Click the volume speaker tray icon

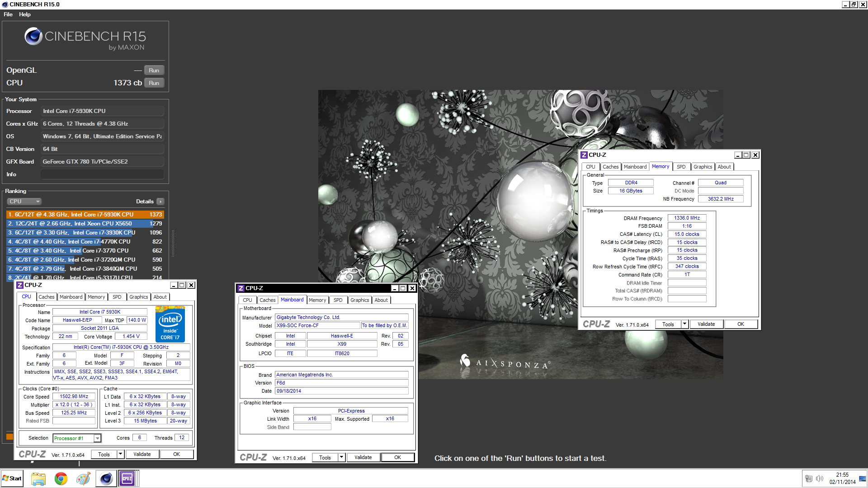point(819,479)
